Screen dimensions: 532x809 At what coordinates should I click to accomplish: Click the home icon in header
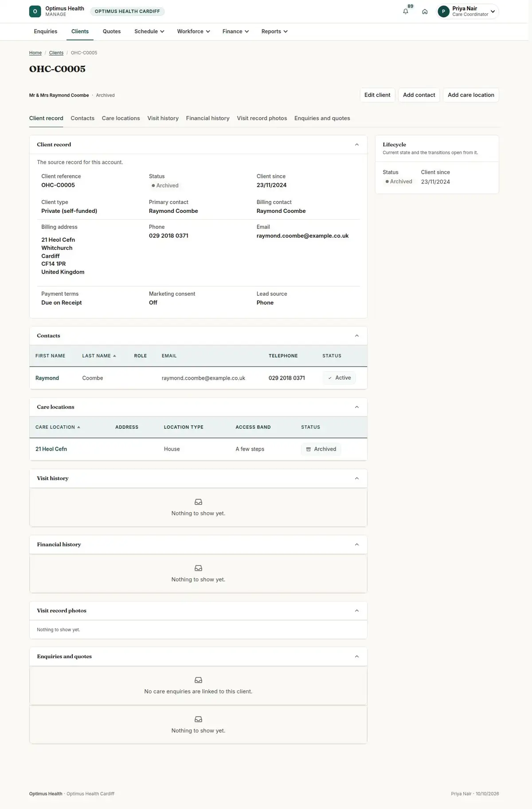[x=425, y=12]
